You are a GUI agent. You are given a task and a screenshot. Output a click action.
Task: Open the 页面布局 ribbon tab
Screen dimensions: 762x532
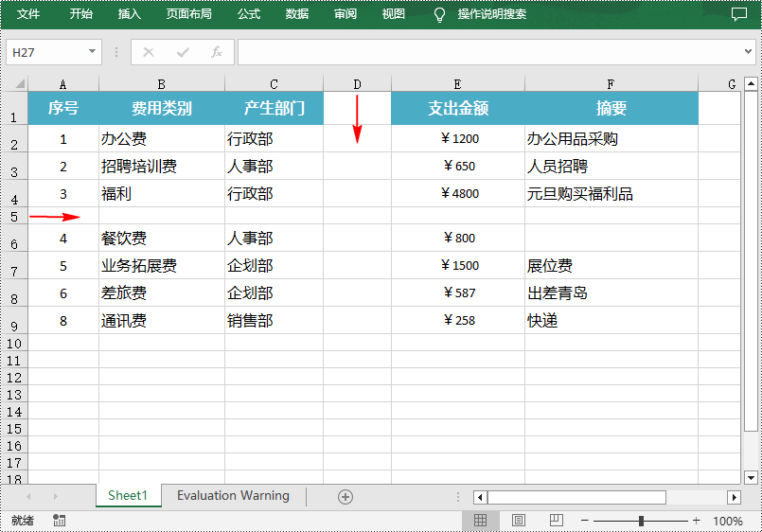[189, 14]
